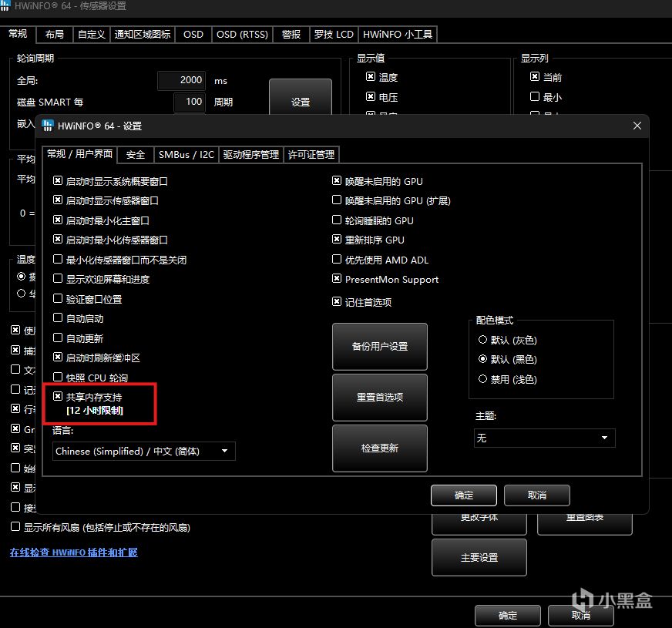Switch to the 罗技 LCD tab
This screenshot has height=628, width=672.
point(334,34)
